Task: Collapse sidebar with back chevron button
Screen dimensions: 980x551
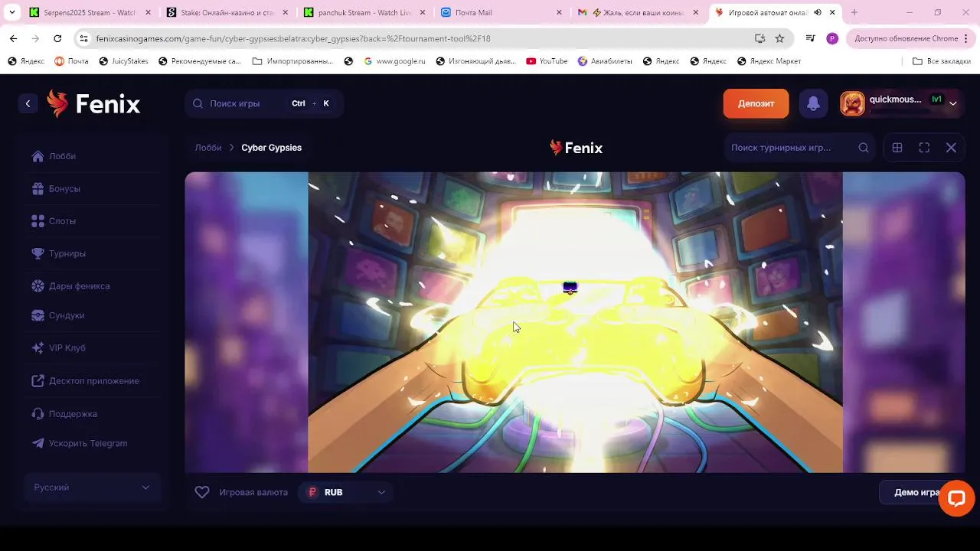Action: click(x=28, y=103)
